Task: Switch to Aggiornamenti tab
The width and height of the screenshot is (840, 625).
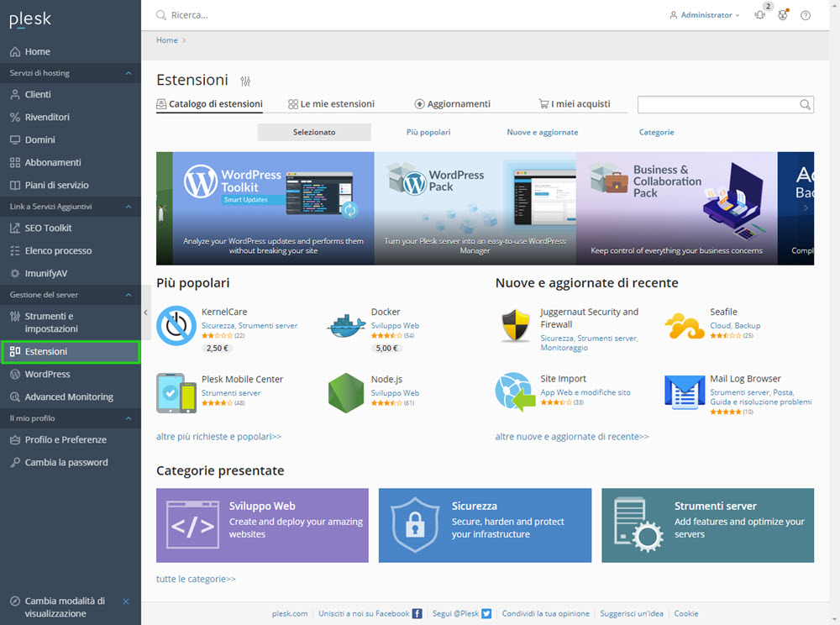Action: coord(452,104)
